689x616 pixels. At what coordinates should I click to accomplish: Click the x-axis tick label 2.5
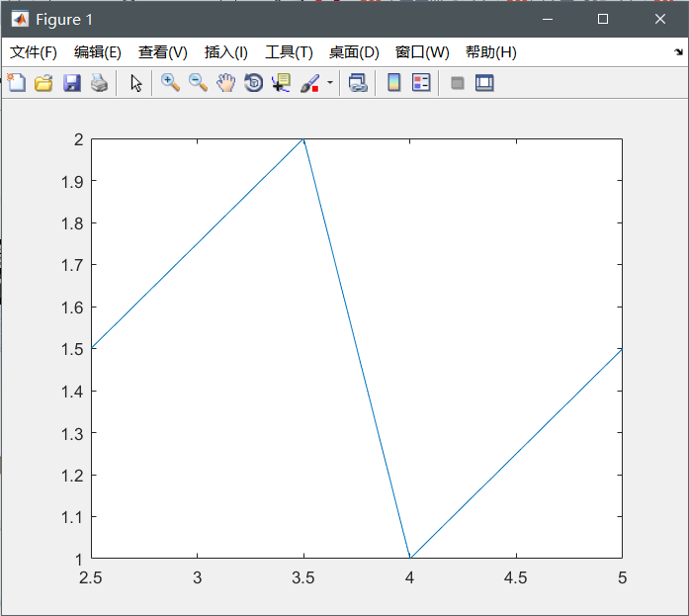tap(91, 577)
